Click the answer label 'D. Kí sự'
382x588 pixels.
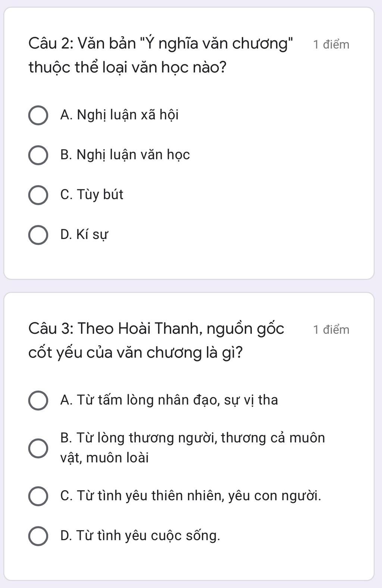point(84,235)
